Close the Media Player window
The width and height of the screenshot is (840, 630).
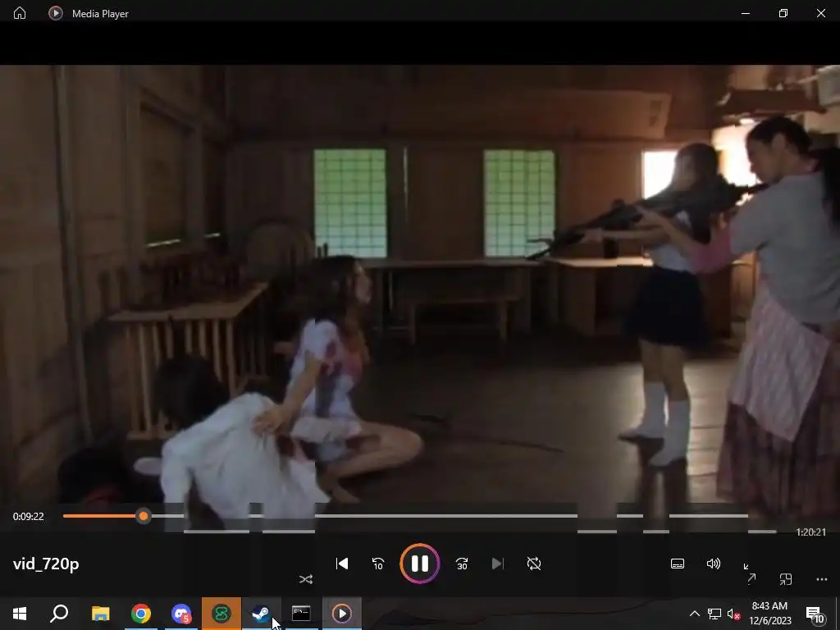(x=820, y=13)
